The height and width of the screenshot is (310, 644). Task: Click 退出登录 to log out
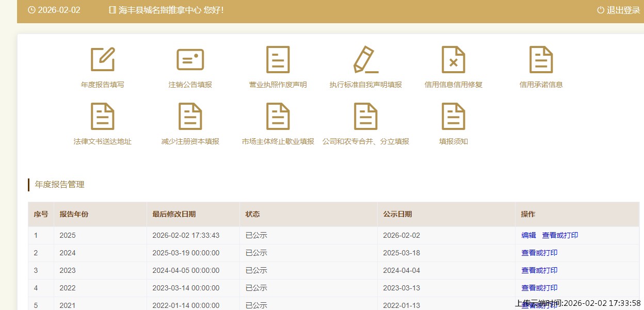tap(618, 10)
